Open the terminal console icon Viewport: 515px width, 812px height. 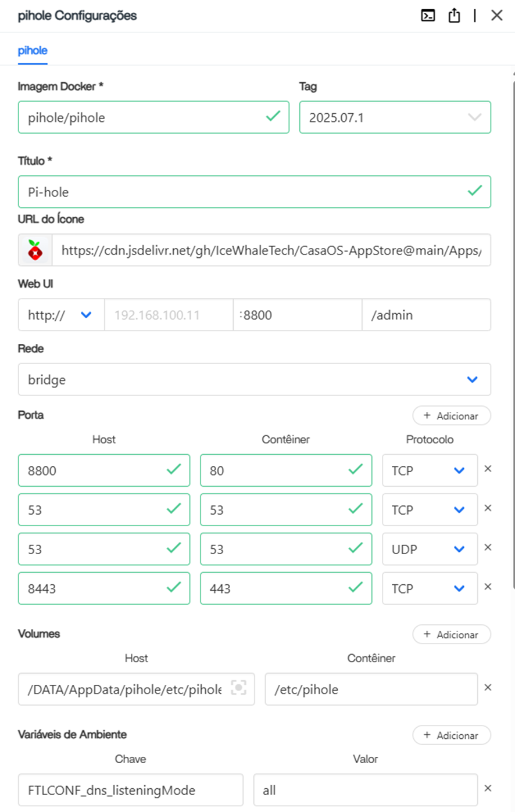click(428, 16)
